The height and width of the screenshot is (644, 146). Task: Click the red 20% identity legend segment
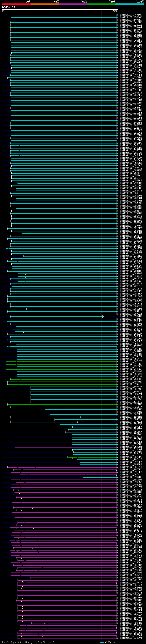[16, 4]
